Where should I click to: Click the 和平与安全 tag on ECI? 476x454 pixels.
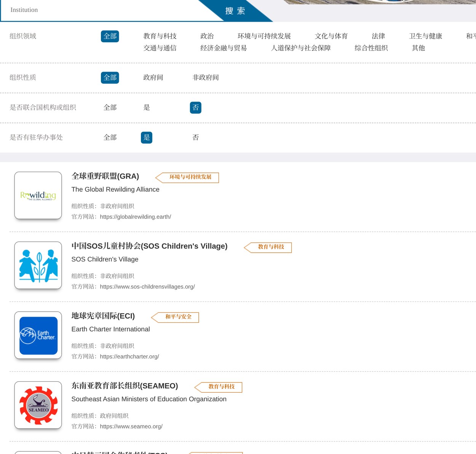coord(175,317)
